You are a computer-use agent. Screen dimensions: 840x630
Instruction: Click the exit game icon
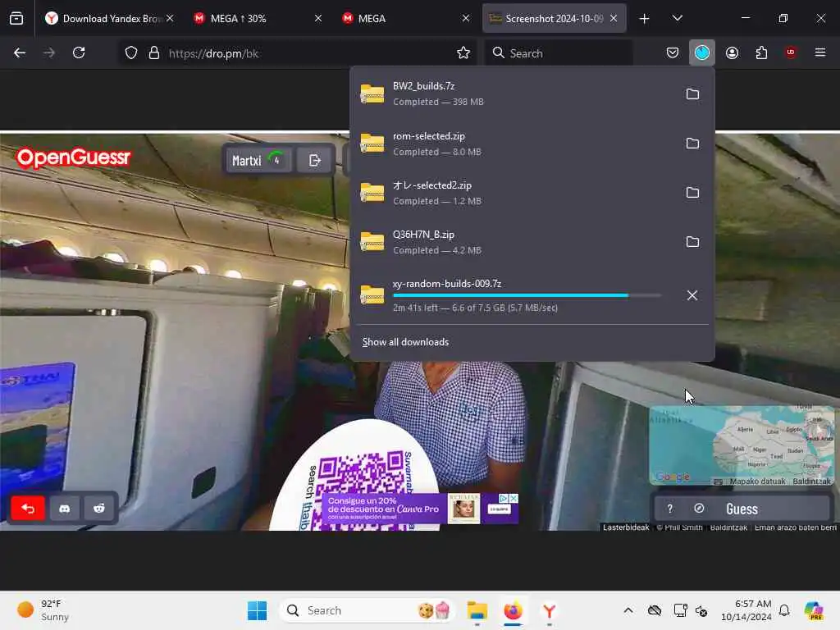point(315,160)
